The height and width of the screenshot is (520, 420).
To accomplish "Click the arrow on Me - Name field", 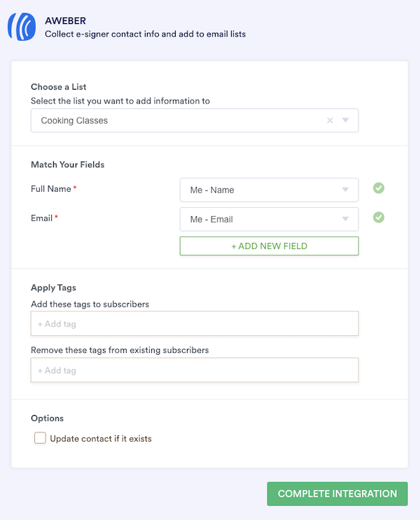I will pos(345,190).
